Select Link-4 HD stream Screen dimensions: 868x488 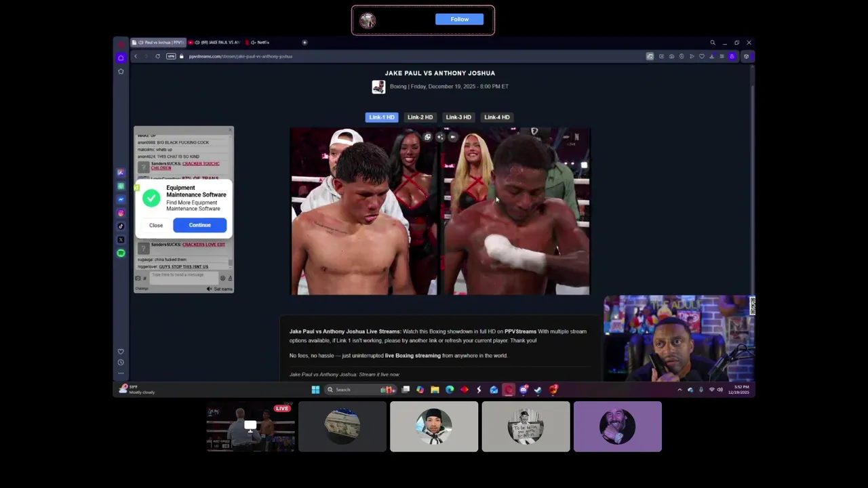(x=497, y=117)
